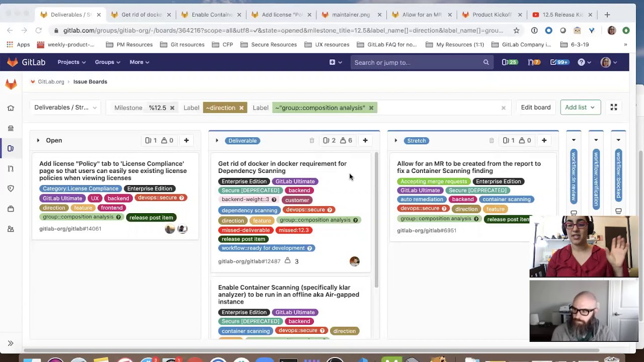Collapse the Stretch list
This screenshot has width=644, height=362.
coord(396,140)
